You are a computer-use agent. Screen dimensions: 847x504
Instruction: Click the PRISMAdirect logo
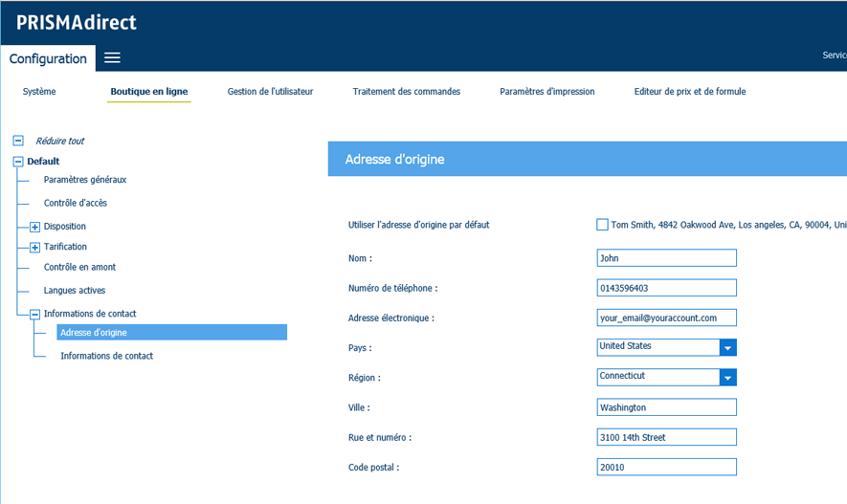coord(77,23)
